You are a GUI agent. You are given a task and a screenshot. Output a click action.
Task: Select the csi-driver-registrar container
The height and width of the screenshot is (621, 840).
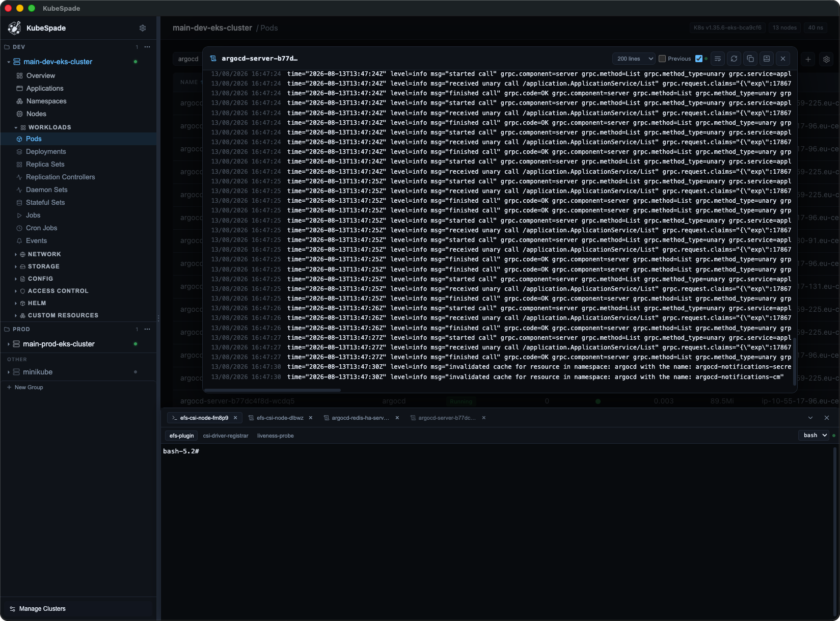click(226, 436)
